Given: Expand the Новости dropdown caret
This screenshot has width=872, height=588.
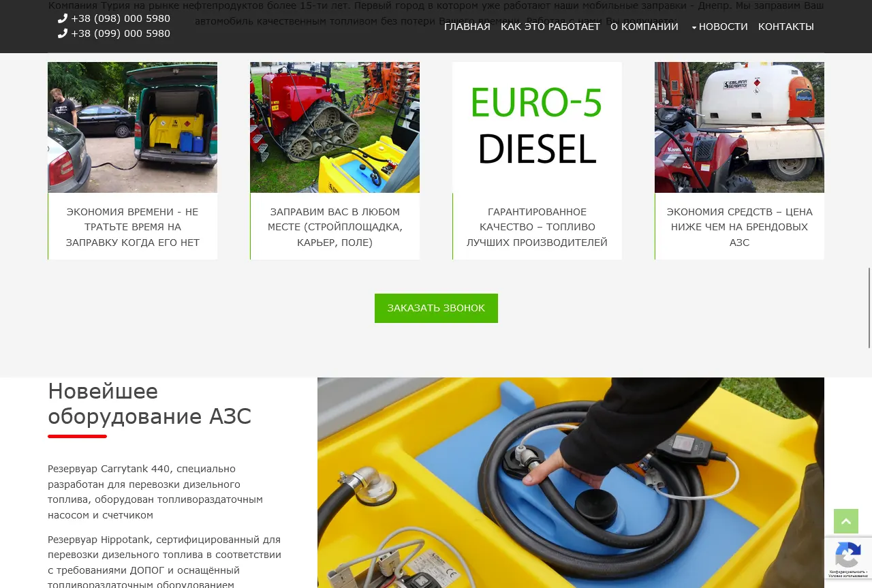Looking at the screenshot, I should coord(694,28).
